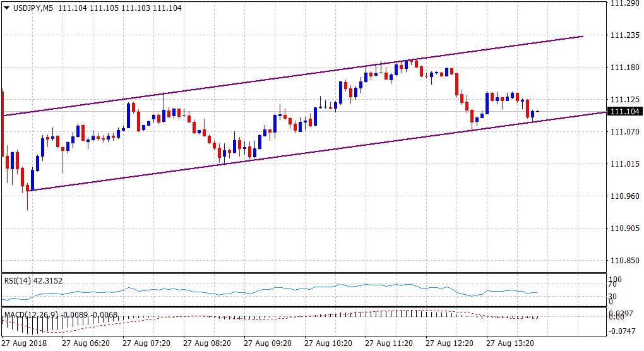The height and width of the screenshot is (351, 644).
Task: Click the OHLC values next to the symbol
Action: [119, 8]
